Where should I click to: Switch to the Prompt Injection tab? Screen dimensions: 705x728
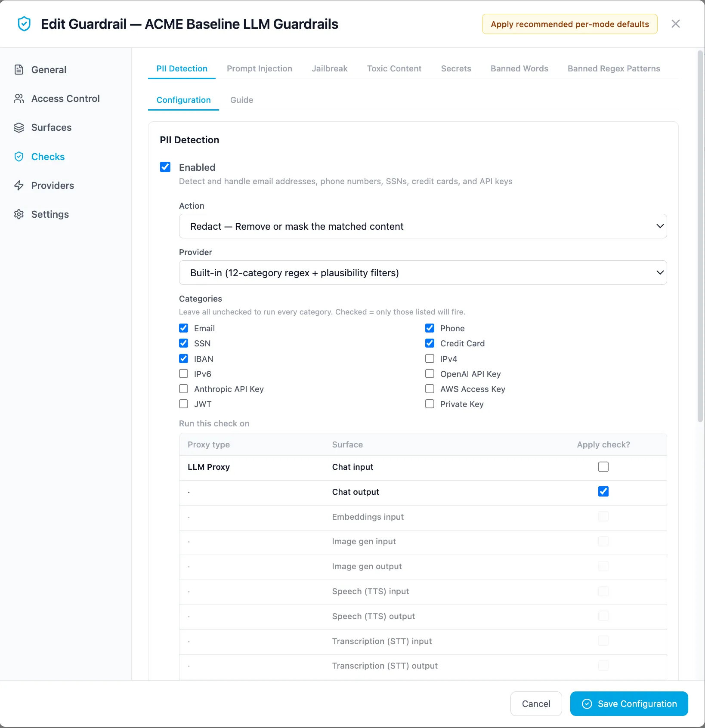pyautogui.click(x=260, y=68)
